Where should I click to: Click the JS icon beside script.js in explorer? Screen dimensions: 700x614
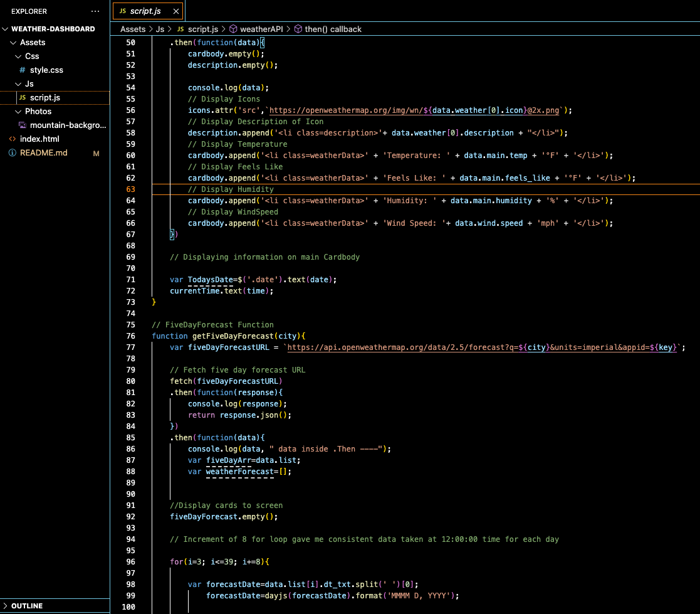[23, 98]
